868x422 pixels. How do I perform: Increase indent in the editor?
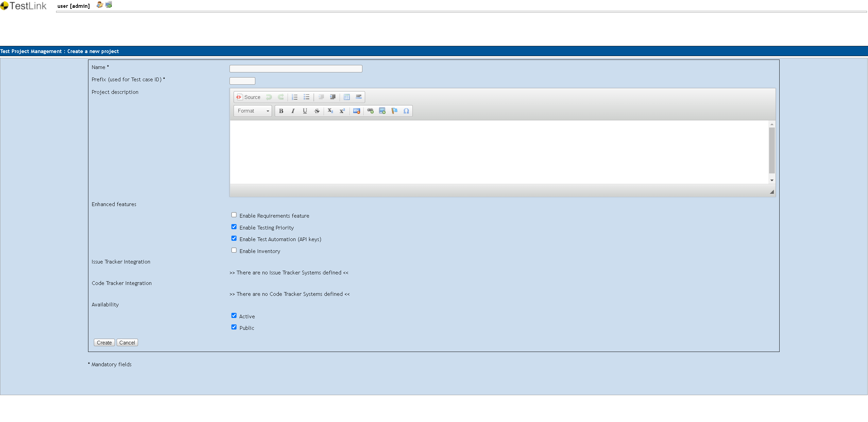pos(333,97)
